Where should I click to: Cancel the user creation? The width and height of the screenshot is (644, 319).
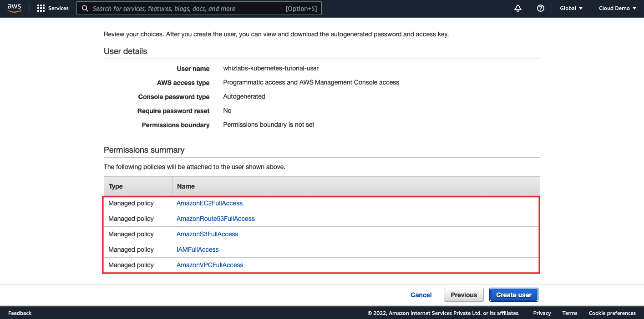tap(421, 295)
